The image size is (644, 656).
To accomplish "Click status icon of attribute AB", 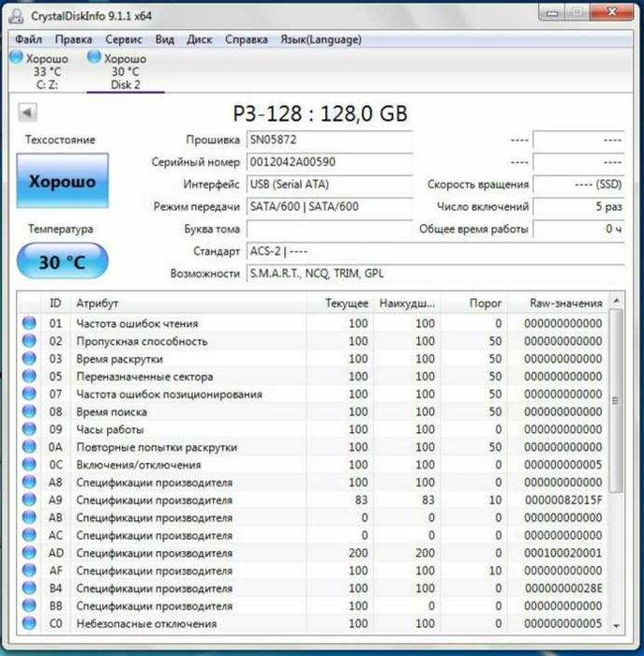I will tap(29, 517).
